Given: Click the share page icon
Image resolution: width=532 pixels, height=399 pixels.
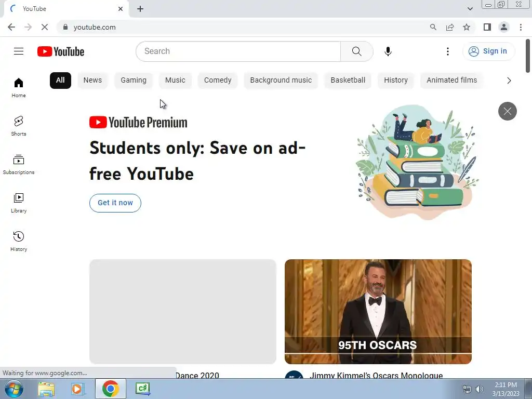Looking at the screenshot, I should [450, 27].
